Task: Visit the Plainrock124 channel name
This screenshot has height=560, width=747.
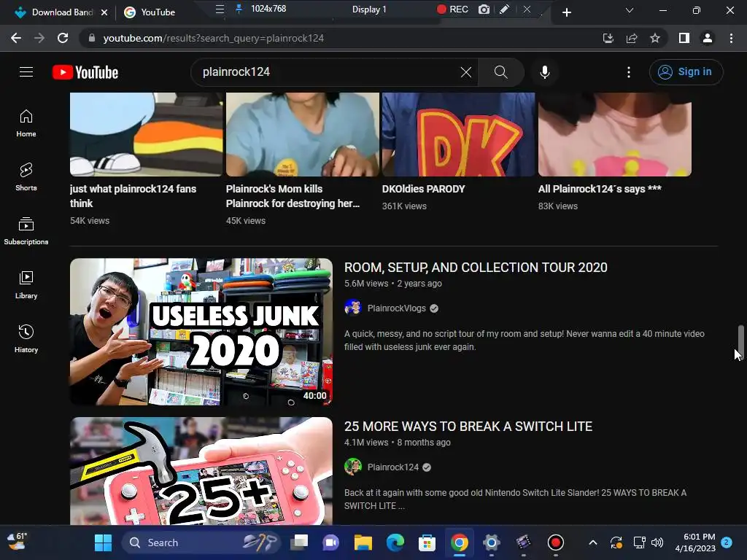Action: [x=393, y=467]
